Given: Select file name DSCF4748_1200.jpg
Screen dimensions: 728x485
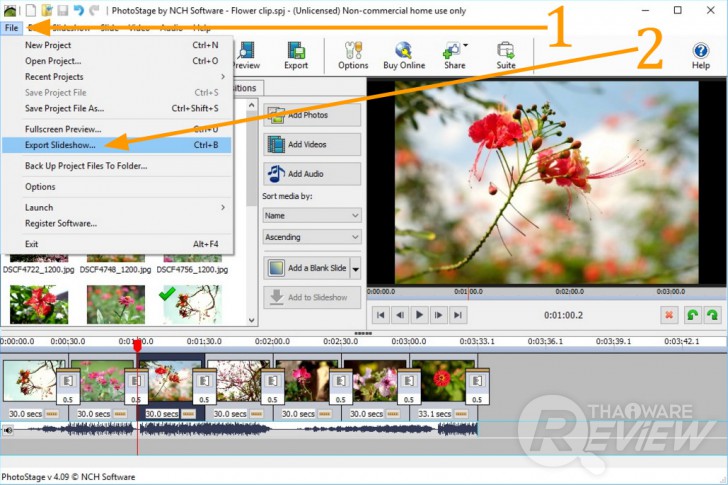Looking at the screenshot, I should click(x=115, y=269).
